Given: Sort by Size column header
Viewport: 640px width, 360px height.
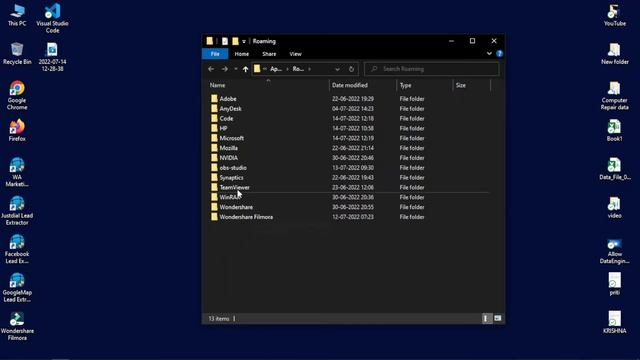Looking at the screenshot, I should [x=472, y=85].
